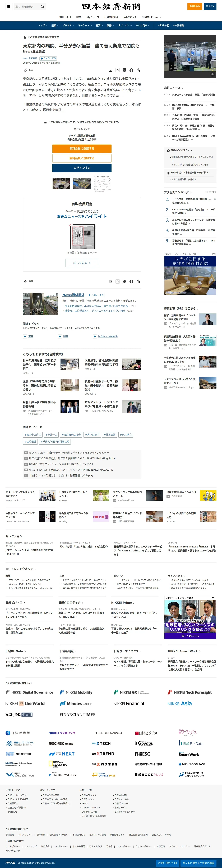Image resolution: width=222 pixels, height=868 pixels.
Task: Open the hamburger menu icon
Action: click(x=9, y=6)
